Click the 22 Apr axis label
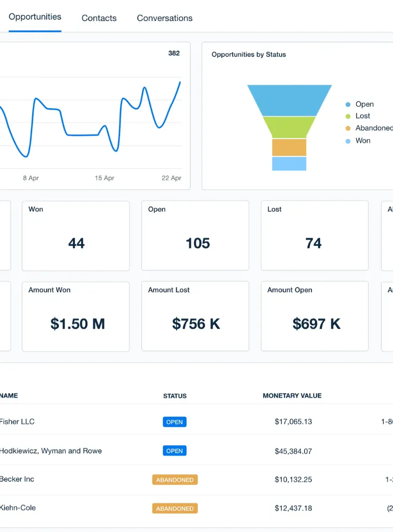 [171, 178]
